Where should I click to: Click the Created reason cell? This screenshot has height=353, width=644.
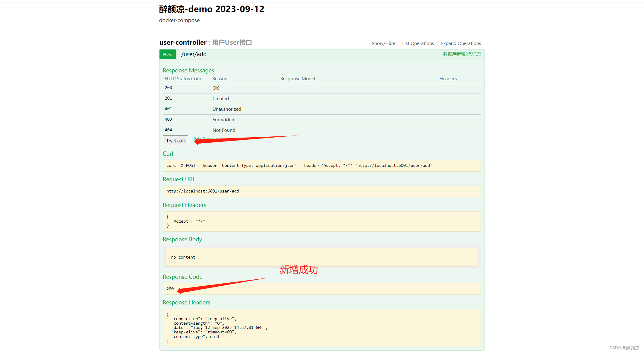pyautogui.click(x=221, y=99)
